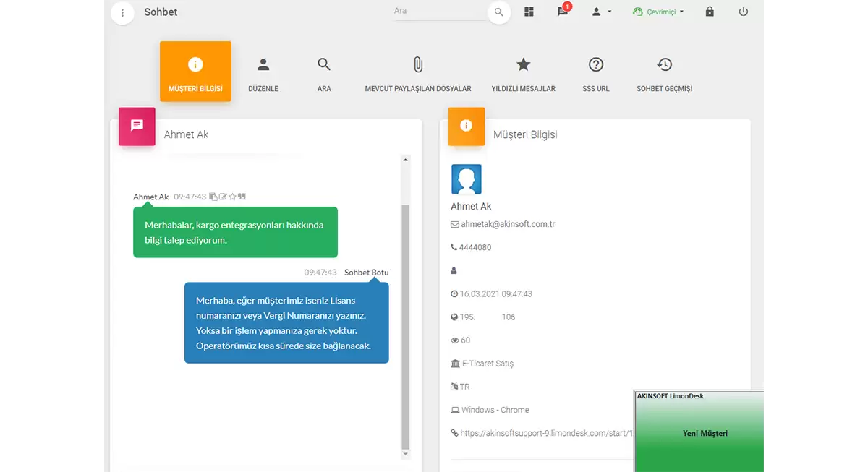Click in the Ara search field
The image size is (868, 472).
tap(438, 12)
